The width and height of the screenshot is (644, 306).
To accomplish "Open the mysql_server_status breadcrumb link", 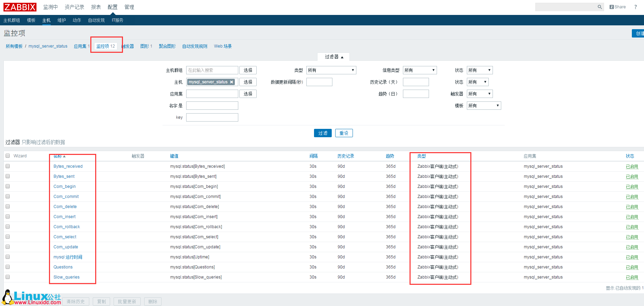I will [x=48, y=46].
